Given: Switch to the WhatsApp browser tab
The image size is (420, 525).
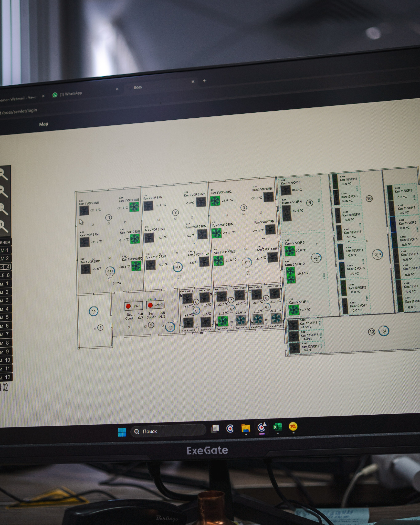Looking at the screenshot, I should [x=71, y=94].
